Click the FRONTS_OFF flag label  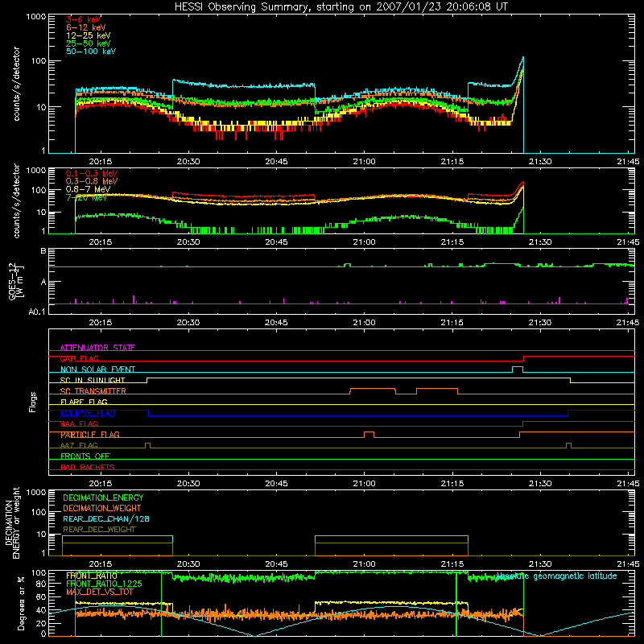85,456
